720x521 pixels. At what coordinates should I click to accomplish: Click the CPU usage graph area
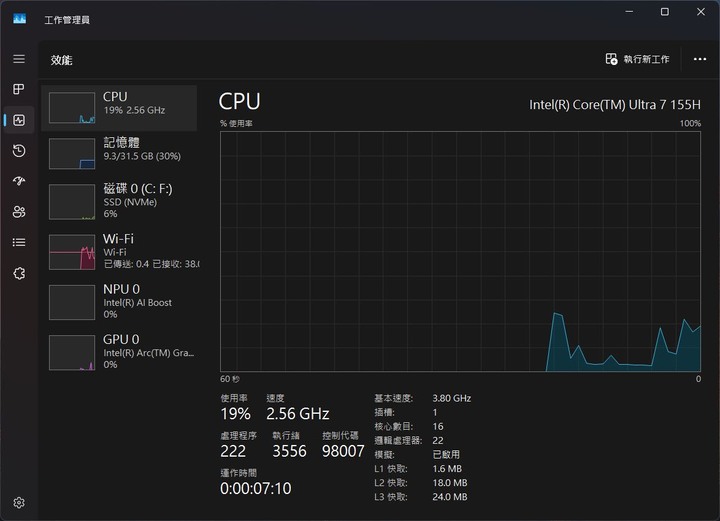coord(461,252)
